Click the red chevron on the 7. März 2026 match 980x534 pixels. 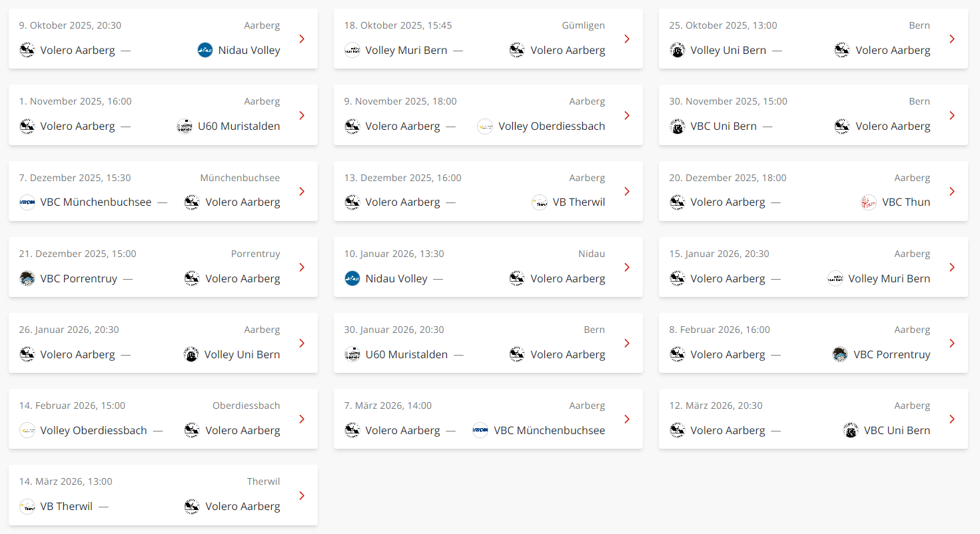click(x=627, y=419)
